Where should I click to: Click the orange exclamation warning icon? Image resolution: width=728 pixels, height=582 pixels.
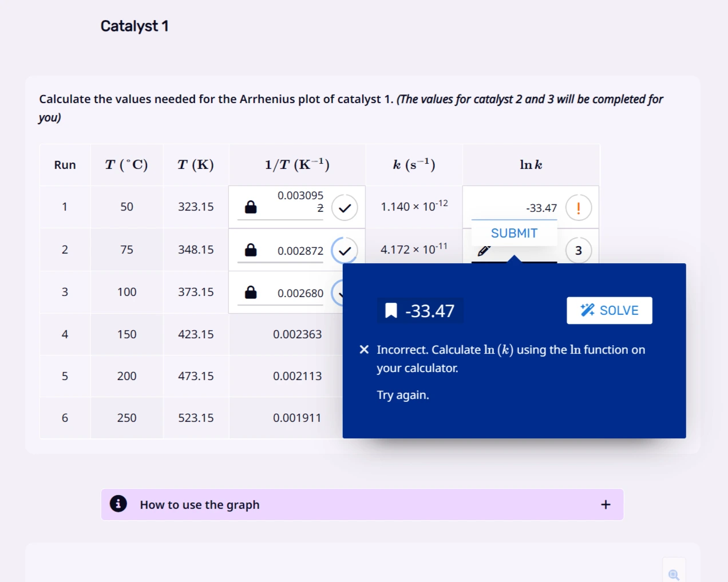[578, 208]
